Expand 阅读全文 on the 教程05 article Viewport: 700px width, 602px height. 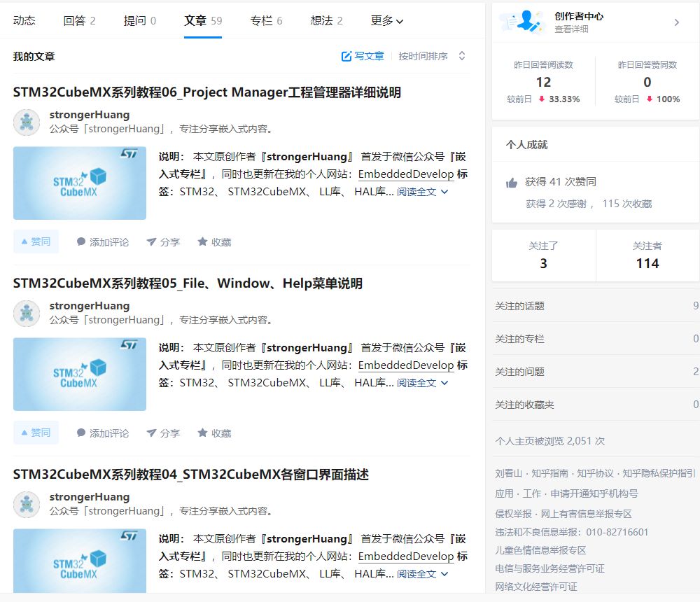click(422, 383)
